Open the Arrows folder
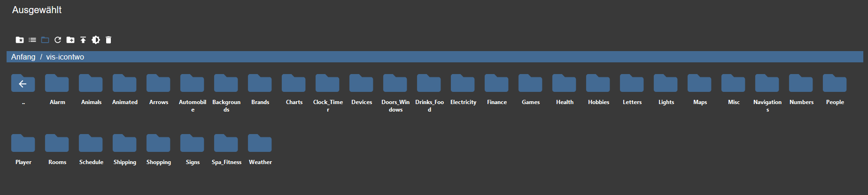This screenshot has width=868, height=195. [158, 83]
